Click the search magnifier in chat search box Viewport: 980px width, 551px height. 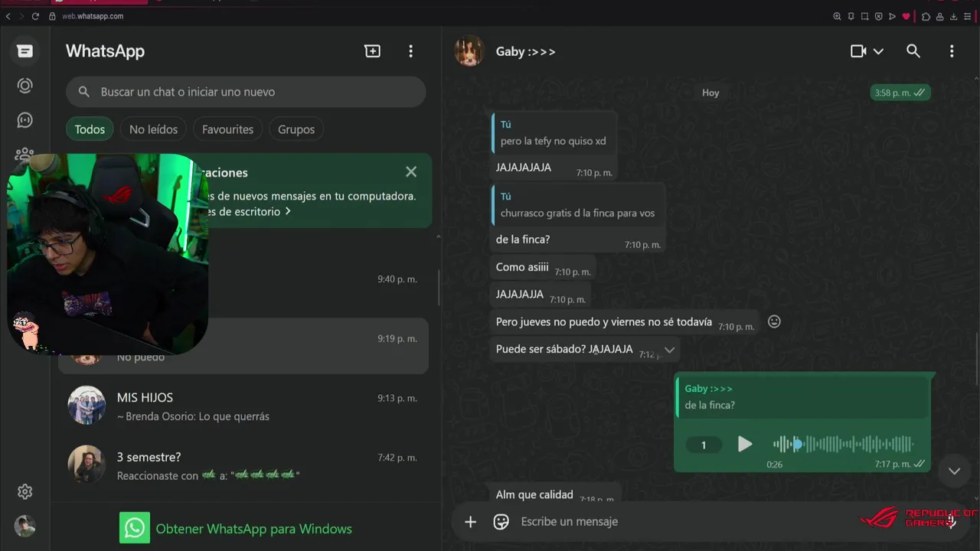pyautogui.click(x=84, y=92)
